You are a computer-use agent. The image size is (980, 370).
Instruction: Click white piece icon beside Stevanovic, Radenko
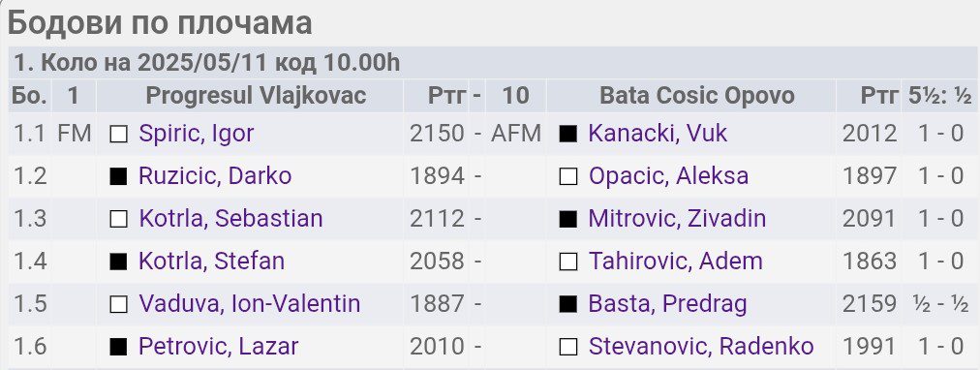[567, 347]
